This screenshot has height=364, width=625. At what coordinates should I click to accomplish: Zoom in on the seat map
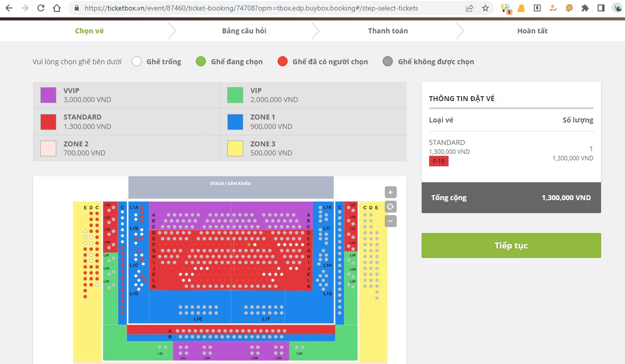tap(391, 192)
